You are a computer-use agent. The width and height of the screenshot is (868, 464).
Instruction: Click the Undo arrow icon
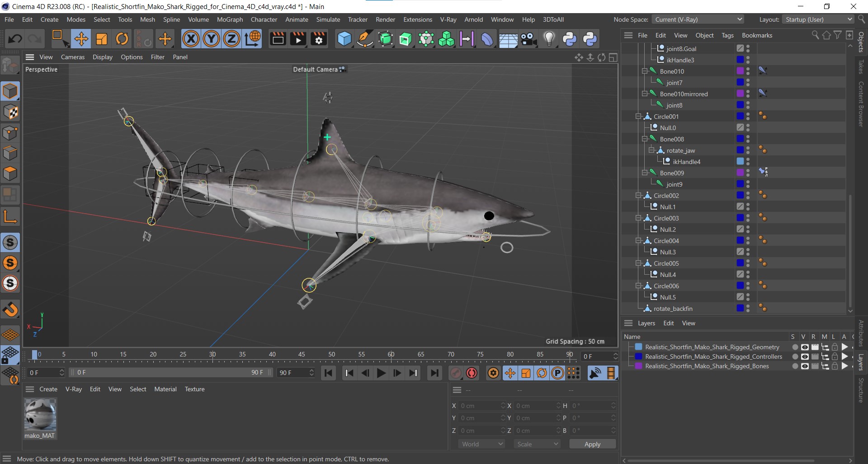[15, 39]
